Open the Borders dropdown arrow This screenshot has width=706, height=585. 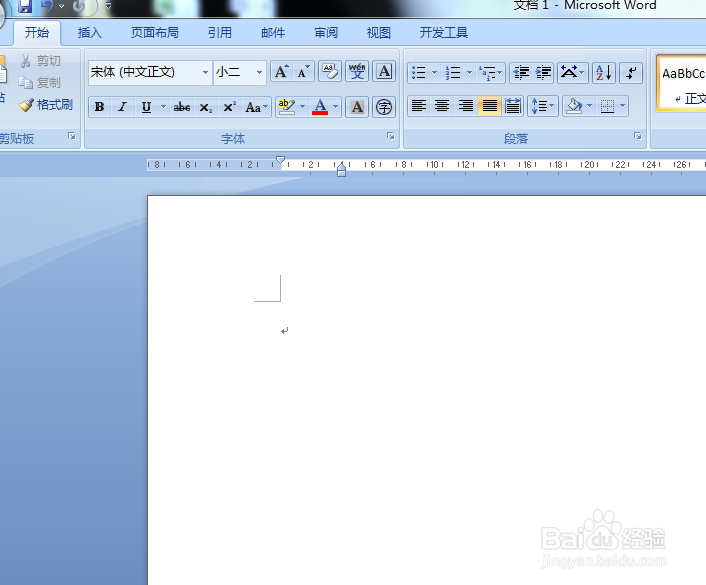623,106
